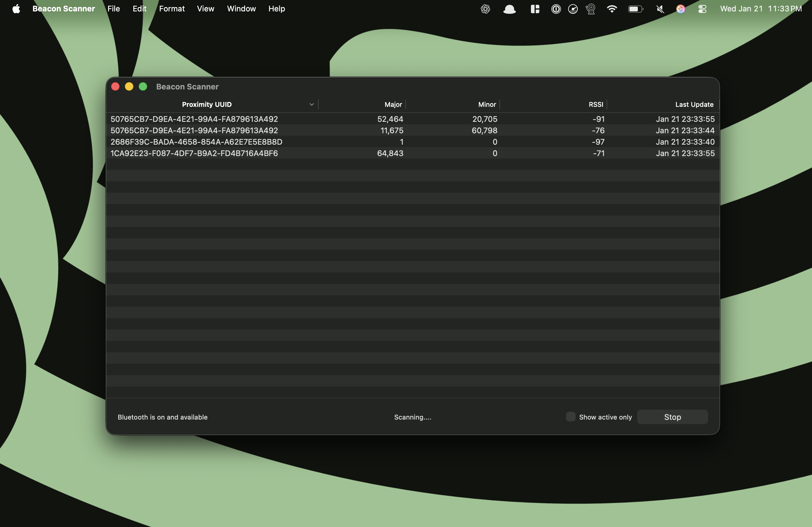This screenshot has height=527, width=812.
Task: Open the Wi-Fi status menu
Action: [x=612, y=9]
